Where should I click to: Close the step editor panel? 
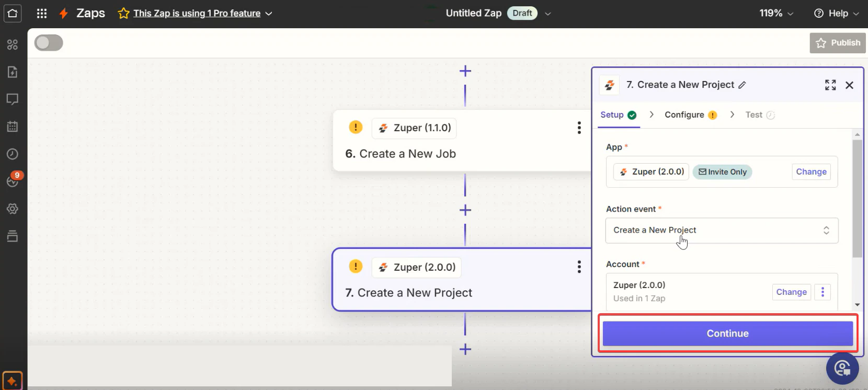(x=849, y=85)
